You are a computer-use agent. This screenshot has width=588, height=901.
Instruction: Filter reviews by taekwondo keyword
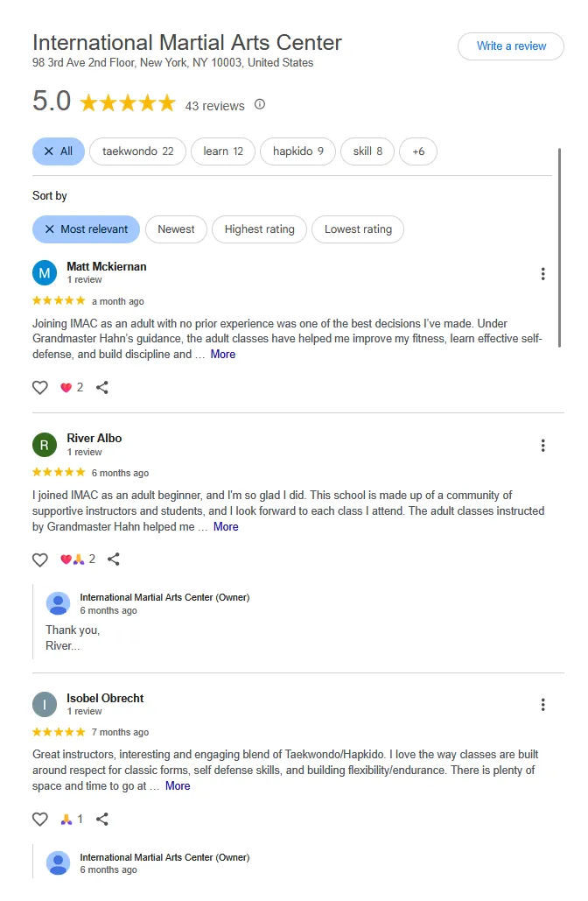tap(137, 151)
